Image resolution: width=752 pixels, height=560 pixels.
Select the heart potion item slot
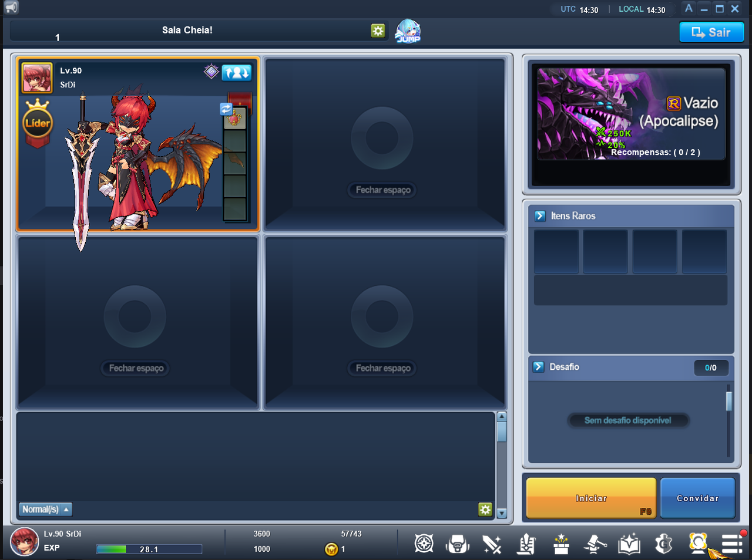[235, 118]
